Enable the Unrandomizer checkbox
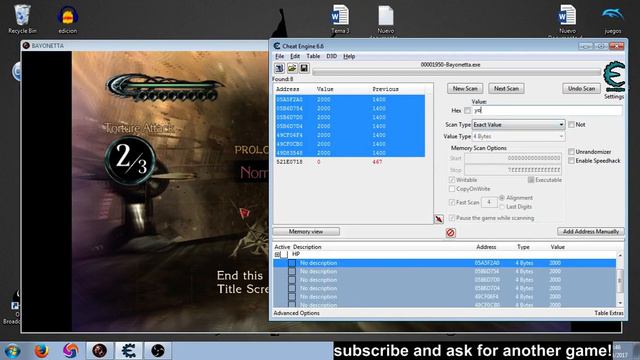The image size is (640, 360). (571, 152)
